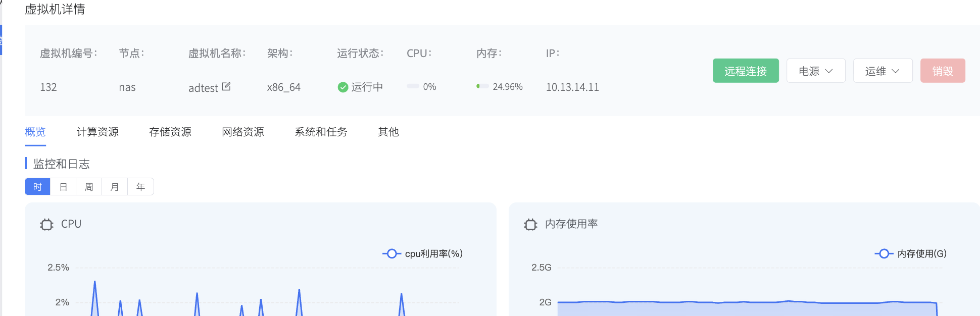Select the 周 time range option
This screenshot has width=980, height=316.
(x=89, y=187)
